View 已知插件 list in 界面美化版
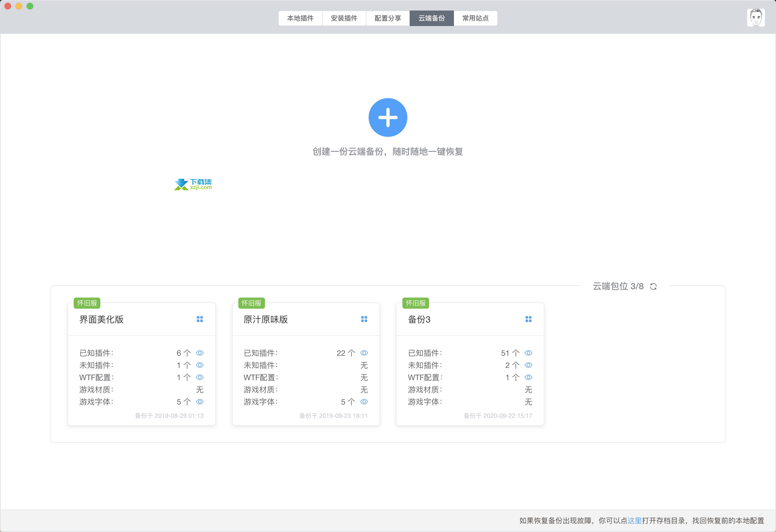Screen dimensions: 776x532 pos(200,353)
